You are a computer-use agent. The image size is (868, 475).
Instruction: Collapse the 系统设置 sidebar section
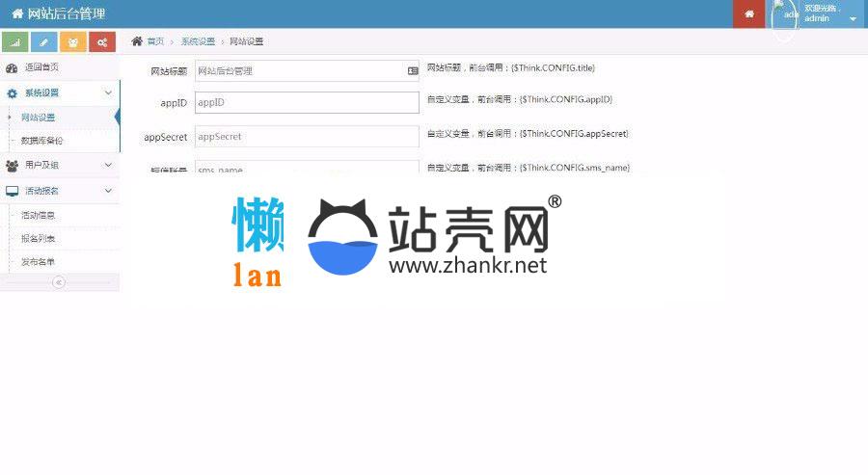click(x=108, y=92)
